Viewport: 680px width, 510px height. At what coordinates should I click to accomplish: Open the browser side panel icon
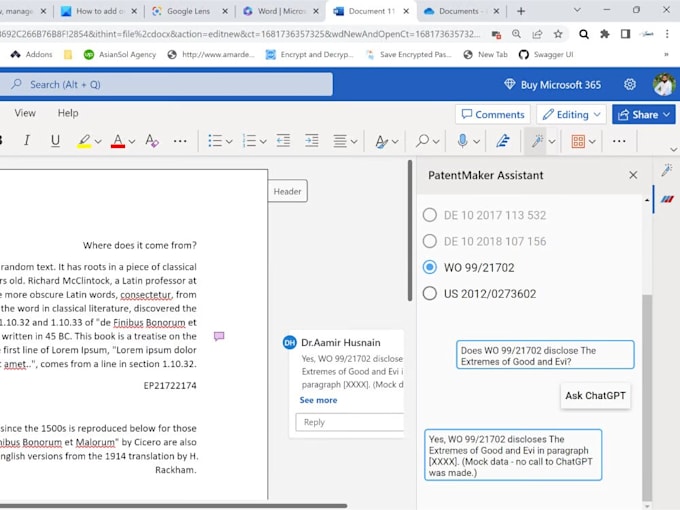click(625, 34)
